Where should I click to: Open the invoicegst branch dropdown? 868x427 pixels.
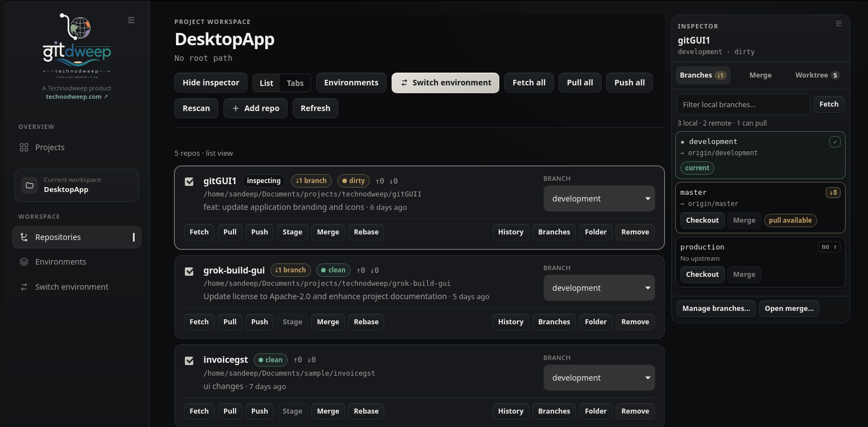(599, 378)
